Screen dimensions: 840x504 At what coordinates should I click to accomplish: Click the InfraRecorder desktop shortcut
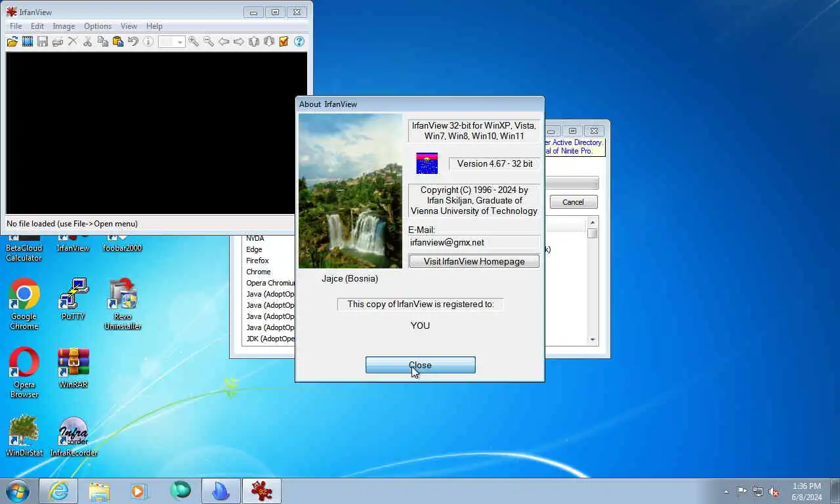[73, 436]
